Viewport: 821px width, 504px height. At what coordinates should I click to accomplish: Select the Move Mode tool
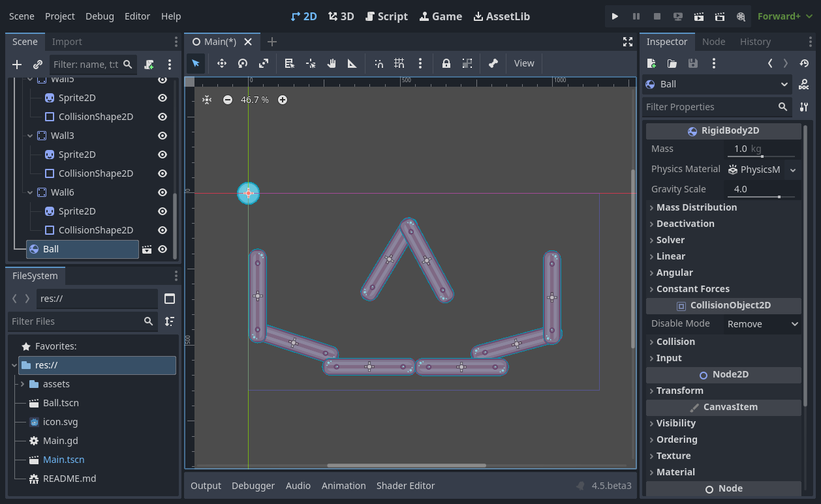[x=221, y=63]
